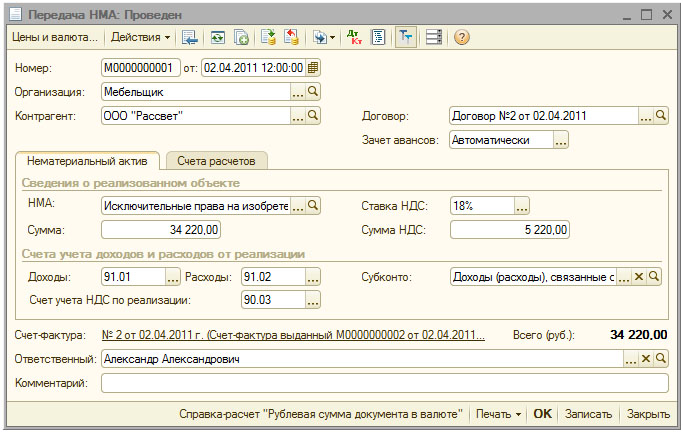Switch to the Нематериальный актив tab
This screenshot has width=683, height=434.
pyautogui.click(x=87, y=161)
